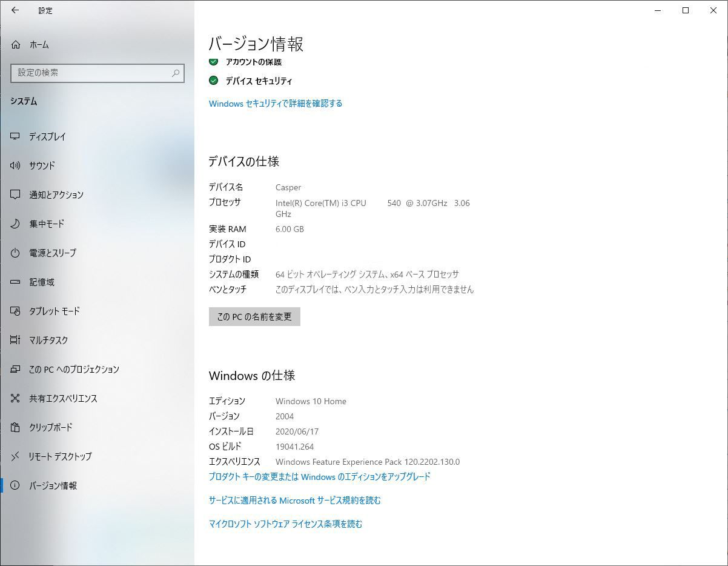Click the プロダクト ID label

tap(230, 259)
